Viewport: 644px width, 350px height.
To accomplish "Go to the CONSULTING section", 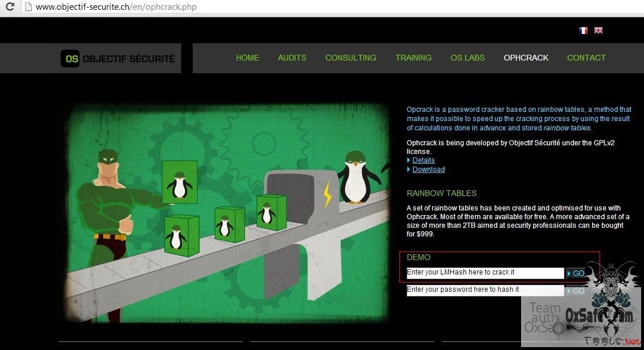I will (351, 58).
